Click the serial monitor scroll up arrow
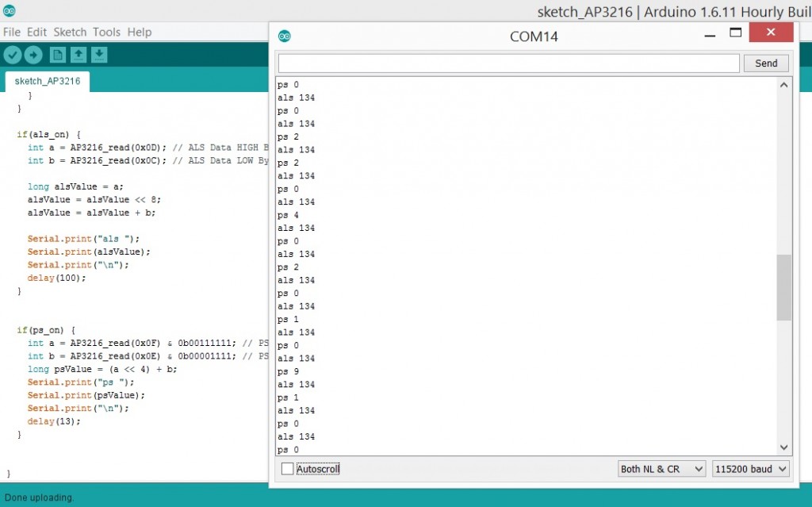 pyautogui.click(x=784, y=84)
